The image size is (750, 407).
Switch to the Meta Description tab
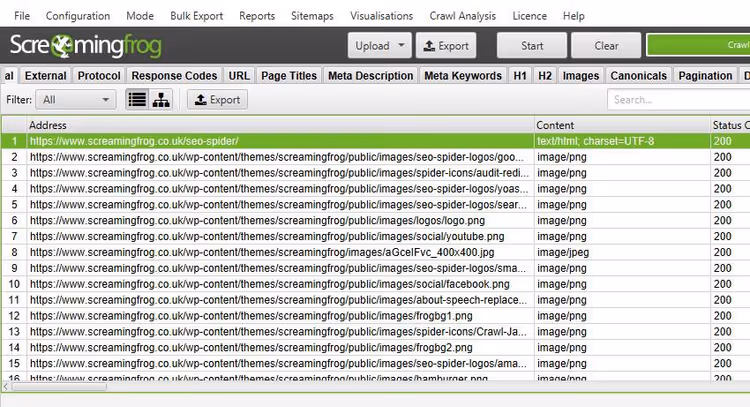pos(371,76)
